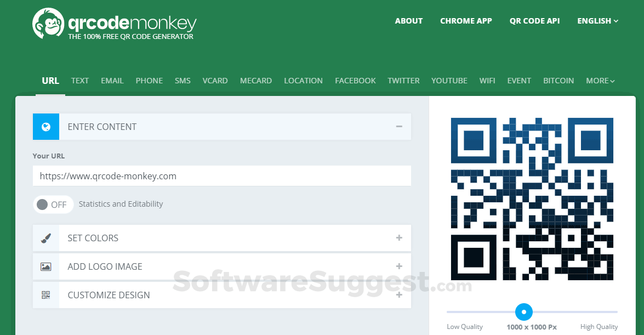
Task: Click the QRCode Monkey gorilla logo
Action: (x=48, y=23)
